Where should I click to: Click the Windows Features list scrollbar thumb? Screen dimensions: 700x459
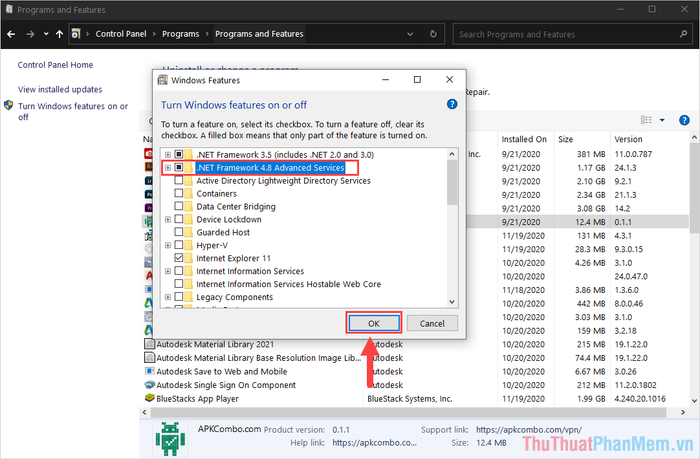452,182
